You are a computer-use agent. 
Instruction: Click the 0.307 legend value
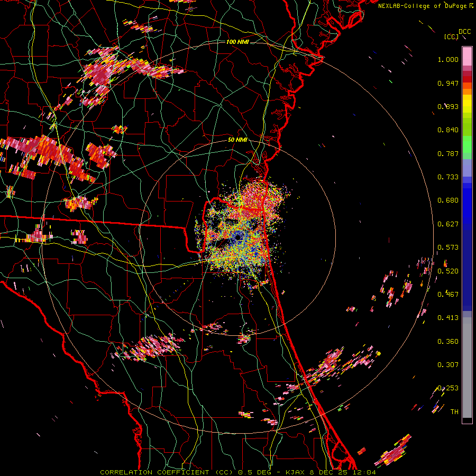(x=448, y=365)
